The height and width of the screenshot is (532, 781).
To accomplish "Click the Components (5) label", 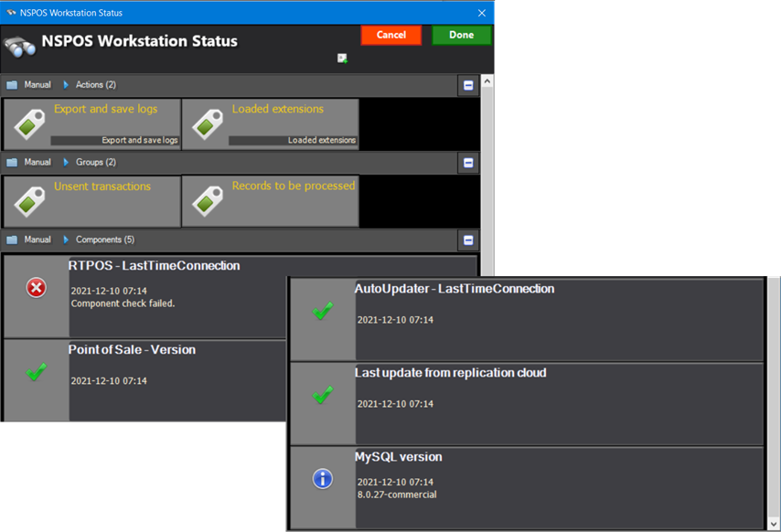I will pyautogui.click(x=105, y=239).
